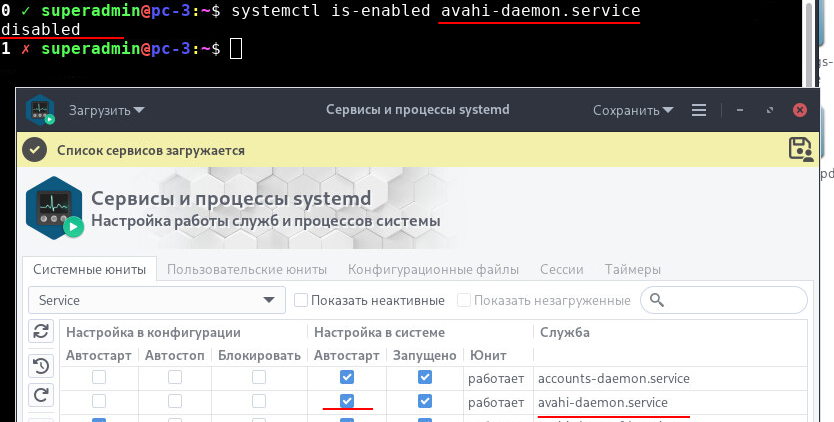
Task: Expand the Service unit type combo box
Action: pyautogui.click(x=157, y=300)
